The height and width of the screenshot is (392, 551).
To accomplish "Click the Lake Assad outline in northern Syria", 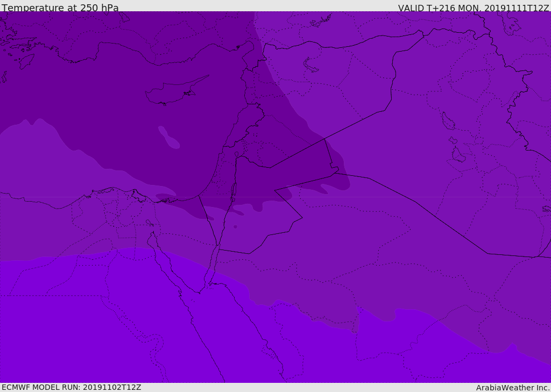I will (310, 65).
